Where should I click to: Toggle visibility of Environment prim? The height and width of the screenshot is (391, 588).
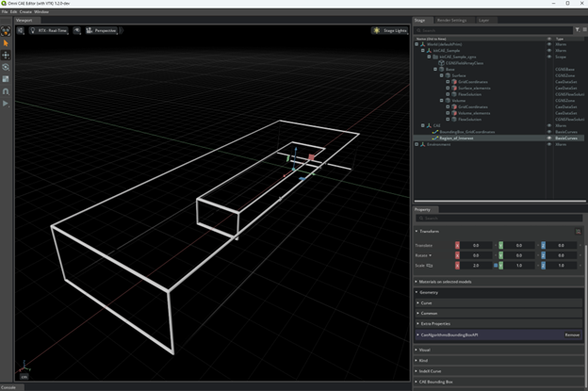tap(549, 144)
